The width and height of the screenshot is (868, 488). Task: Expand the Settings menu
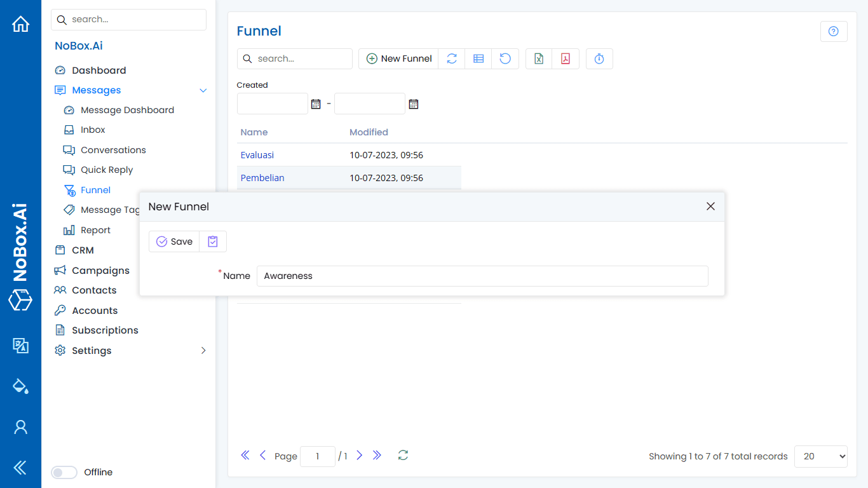[x=92, y=350]
